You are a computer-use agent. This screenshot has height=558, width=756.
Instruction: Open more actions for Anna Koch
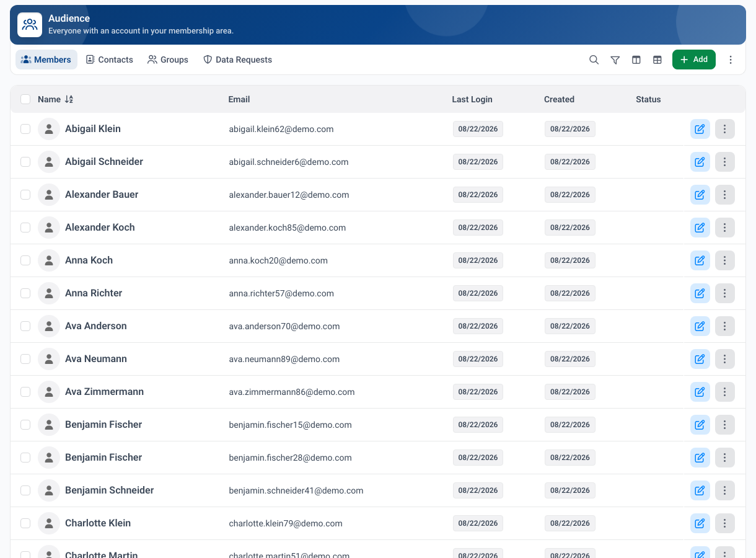pos(725,260)
